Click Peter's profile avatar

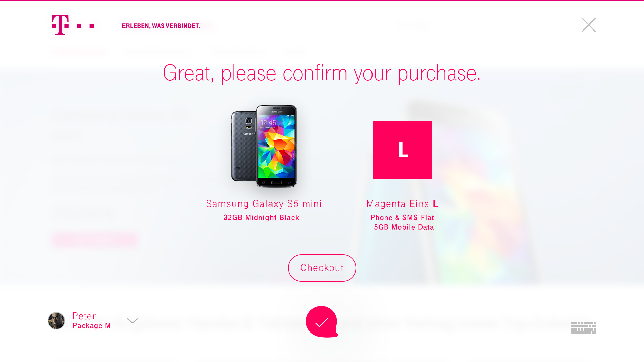coord(56,321)
